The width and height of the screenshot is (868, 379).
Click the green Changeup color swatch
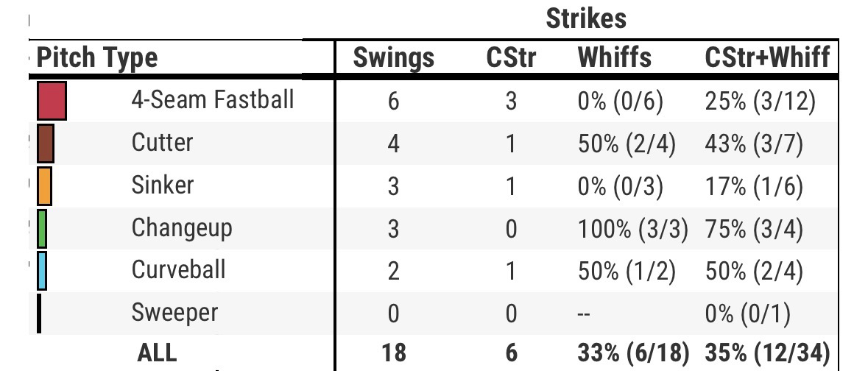pyautogui.click(x=42, y=228)
